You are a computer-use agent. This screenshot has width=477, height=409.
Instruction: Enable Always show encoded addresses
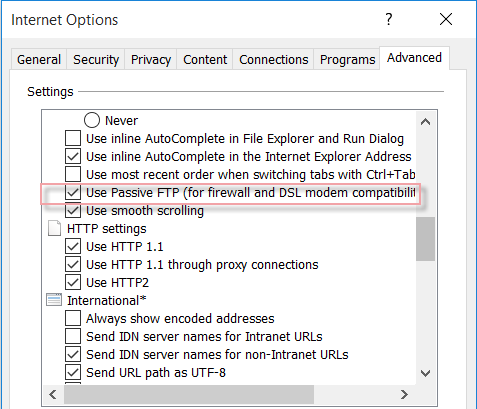(x=73, y=318)
